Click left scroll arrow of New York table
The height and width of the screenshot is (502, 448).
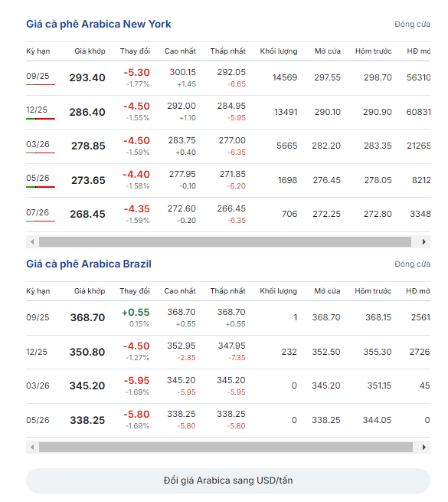32,242
